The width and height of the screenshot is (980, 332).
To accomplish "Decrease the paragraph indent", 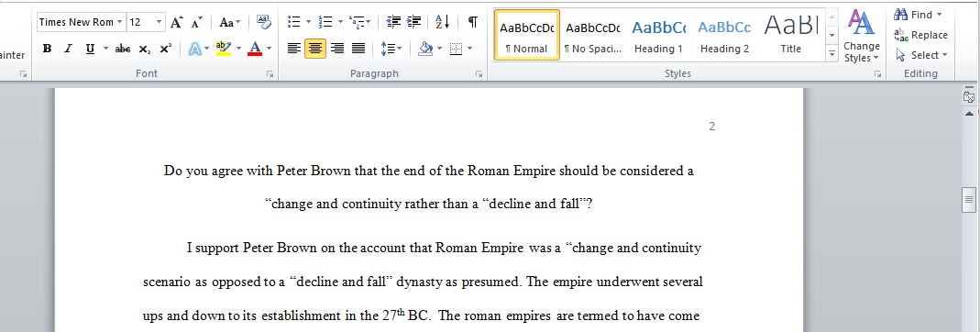I will (393, 23).
